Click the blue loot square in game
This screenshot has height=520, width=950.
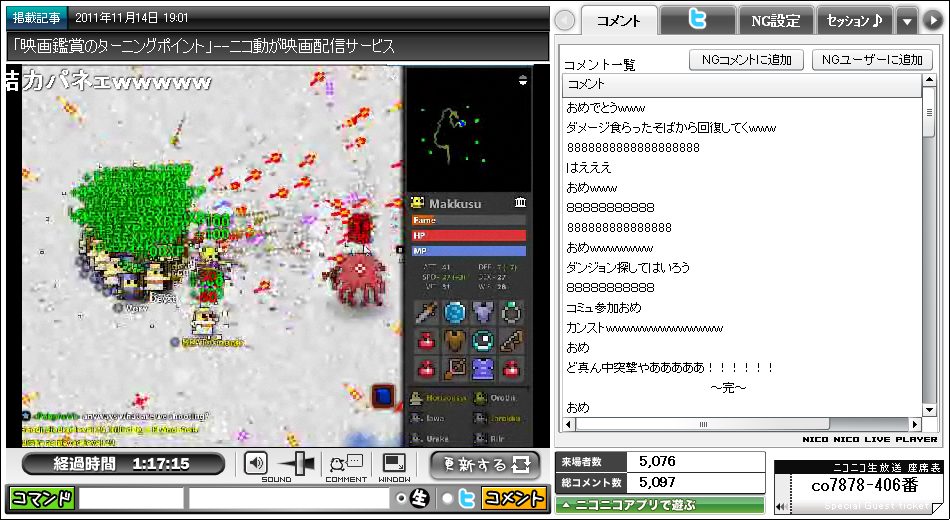pyautogui.click(x=383, y=396)
